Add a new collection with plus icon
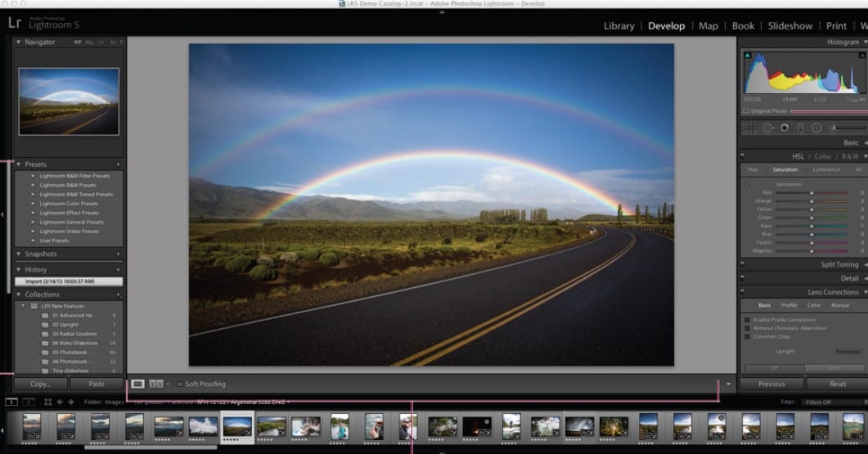Image resolution: width=868 pixels, height=454 pixels. coord(118,294)
